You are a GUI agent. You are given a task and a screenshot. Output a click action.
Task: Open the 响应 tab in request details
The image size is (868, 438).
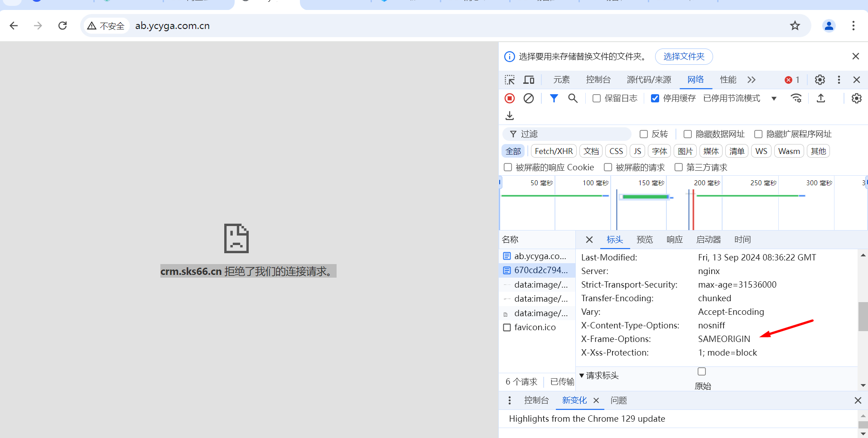click(x=674, y=240)
